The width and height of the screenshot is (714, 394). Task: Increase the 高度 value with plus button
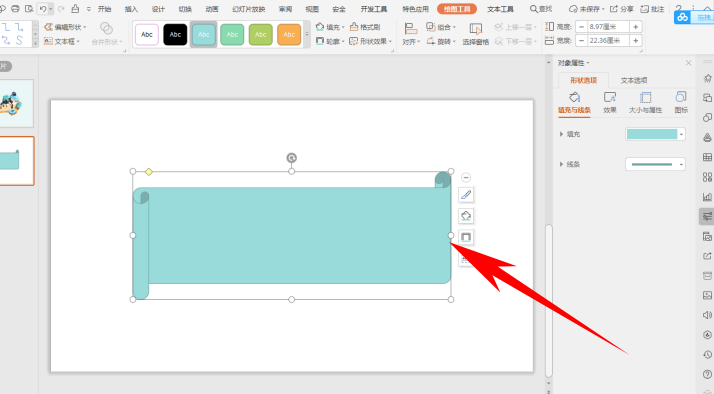636,27
